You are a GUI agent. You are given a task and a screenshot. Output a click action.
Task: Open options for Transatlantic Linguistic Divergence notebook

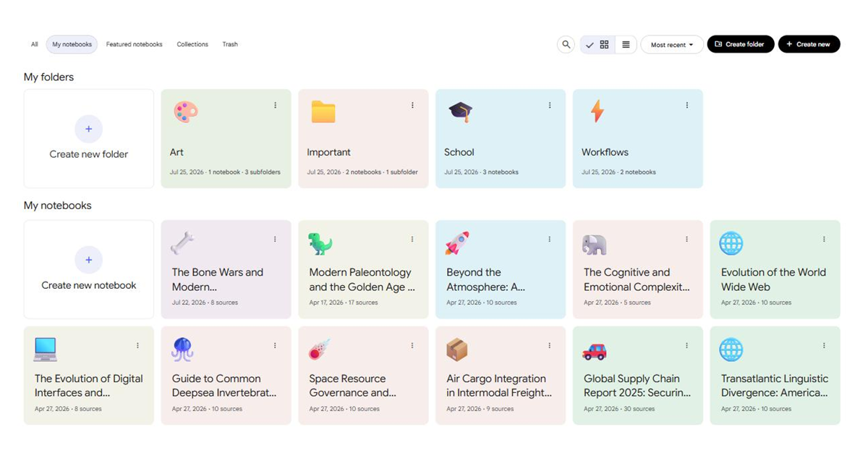click(x=824, y=346)
